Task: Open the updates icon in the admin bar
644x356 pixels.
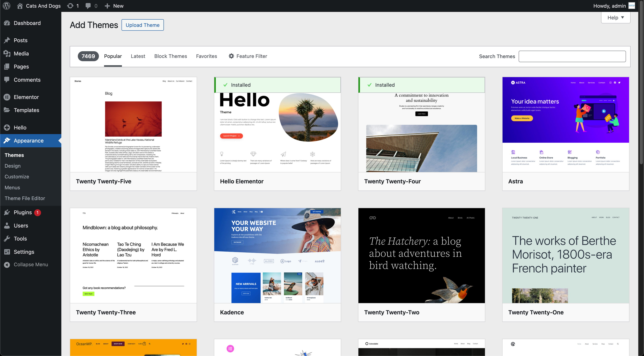Action: (x=70, y=6)
